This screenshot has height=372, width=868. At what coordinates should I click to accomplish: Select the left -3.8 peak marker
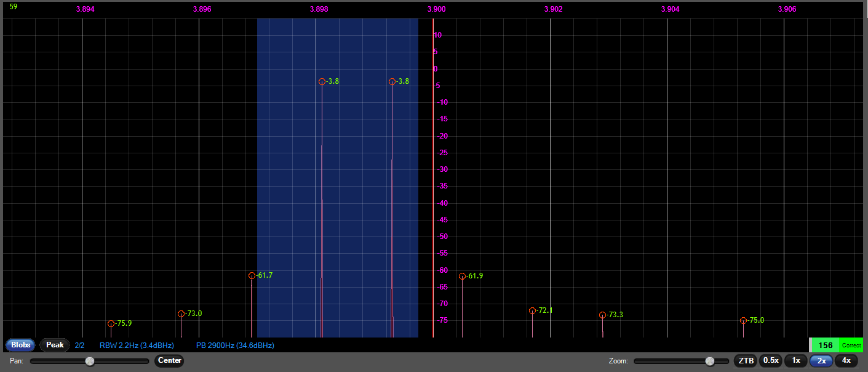322,81
